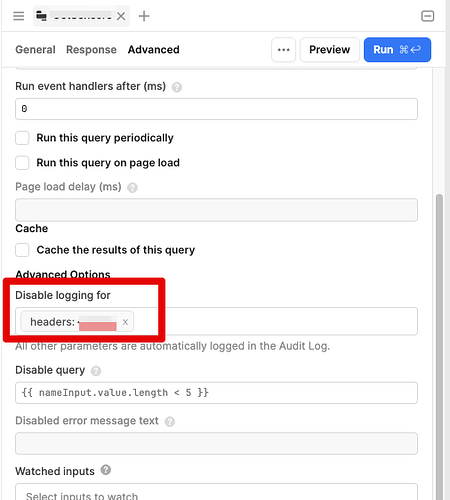Open the three-dot more options menu
Screen dimensions: 450x500
(283, 50)
